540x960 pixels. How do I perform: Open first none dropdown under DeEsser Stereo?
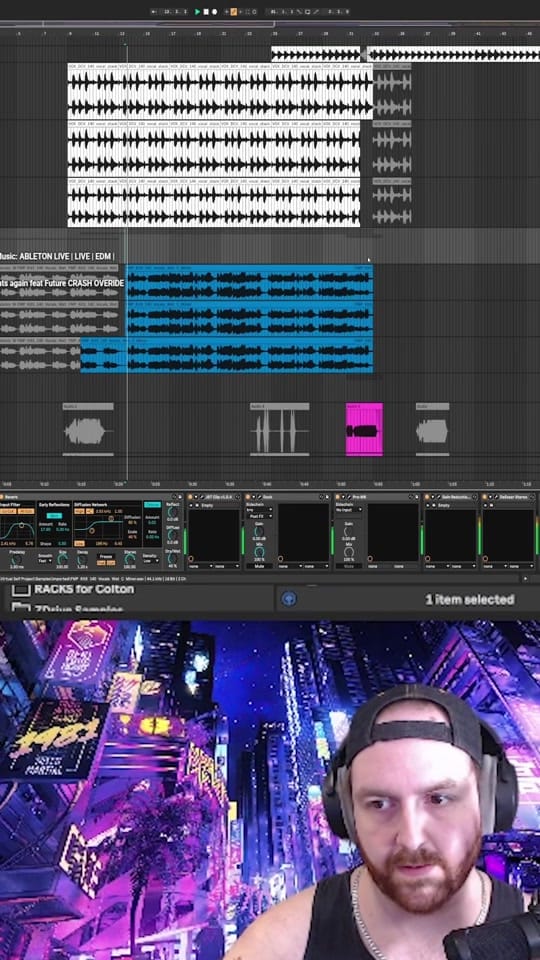click(x=495, y=566)
